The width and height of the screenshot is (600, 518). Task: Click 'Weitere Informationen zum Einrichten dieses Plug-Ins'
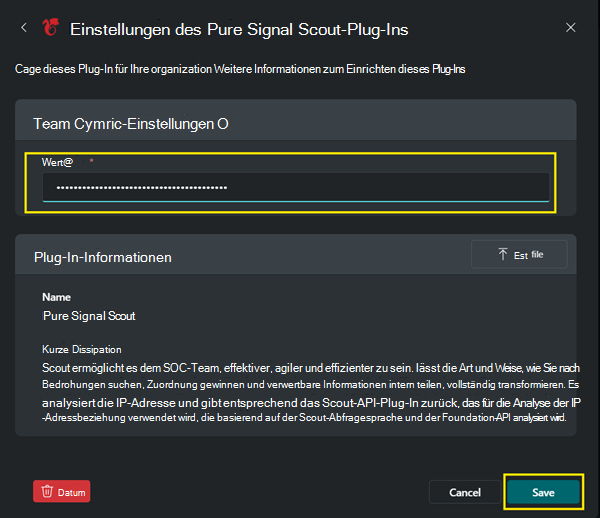pos(339,69)
